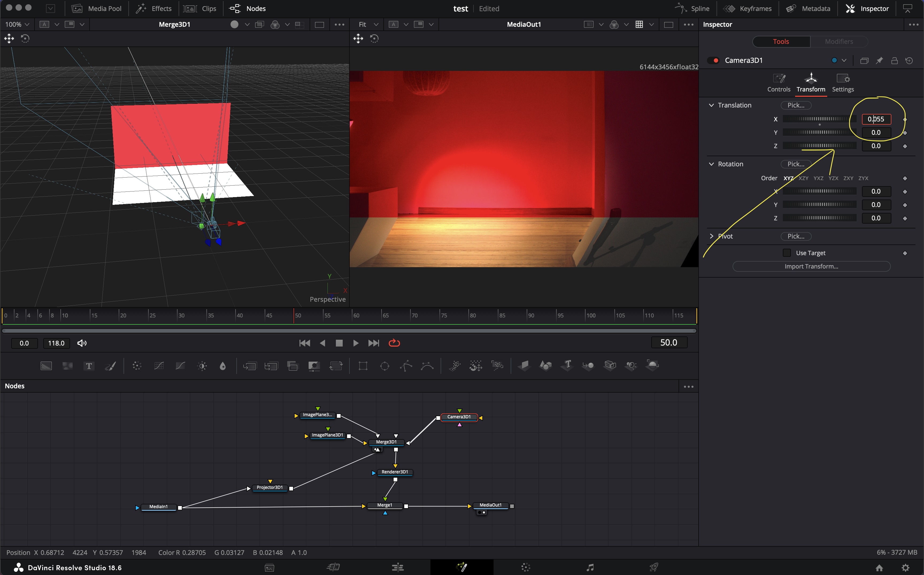The width and height of the screenshot is (924, 575).
Task: Toggle keyframe on Rotation Y
Action: coord(905,205)
